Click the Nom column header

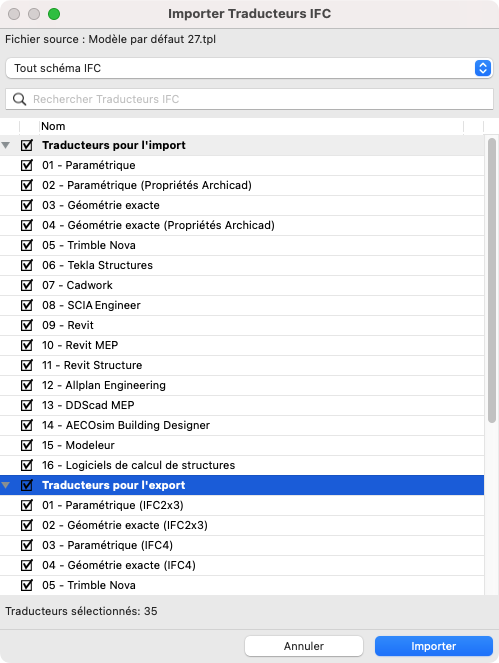point(251,126)
